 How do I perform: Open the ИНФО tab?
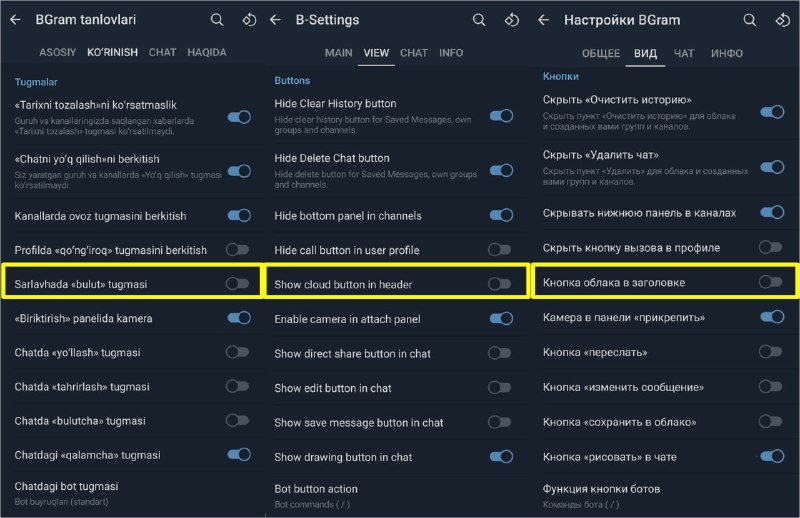727,54
